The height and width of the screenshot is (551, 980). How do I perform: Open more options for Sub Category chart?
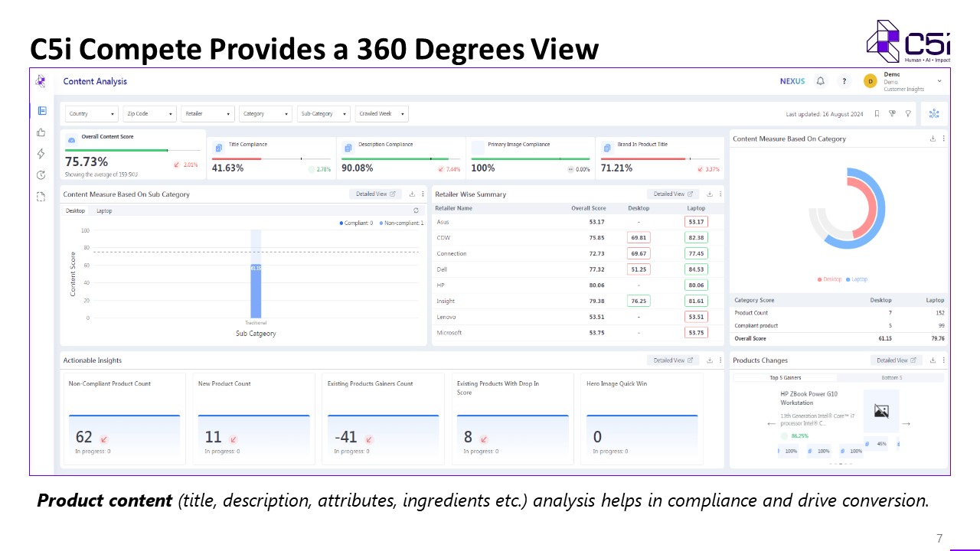[x=423, y=194]
